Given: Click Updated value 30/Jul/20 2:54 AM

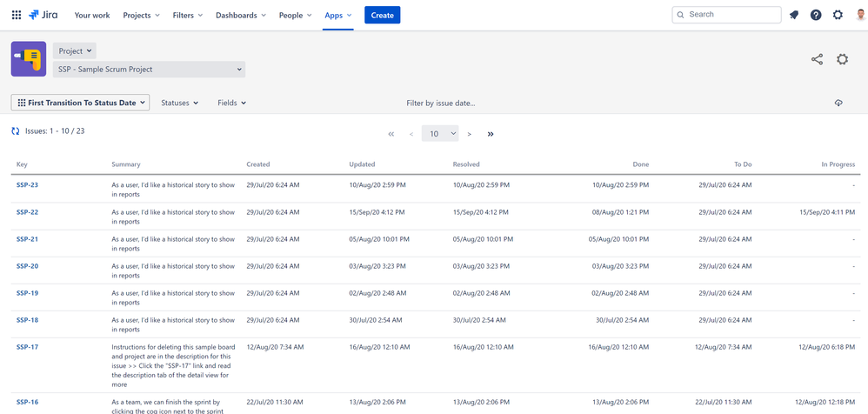Looking at the screenshot, I should 376,320.
